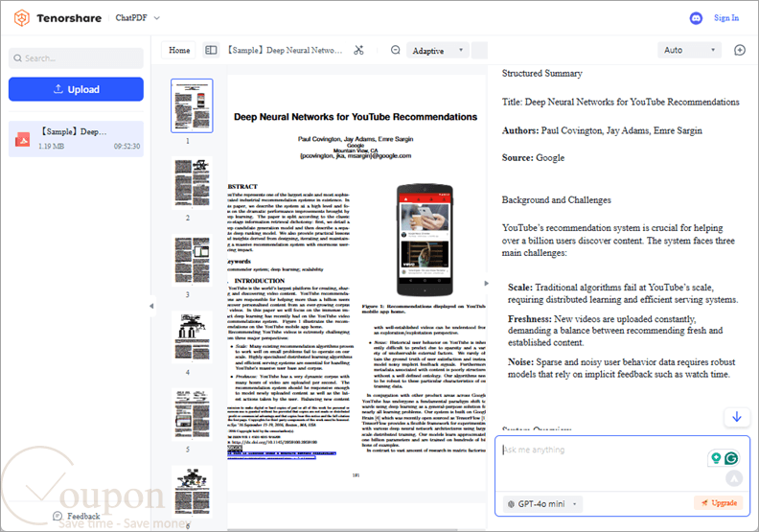Click the scissors split tool icon
The width and height of the screenshot is (759, 532).
pyautogui.click(x=358, y=51)
